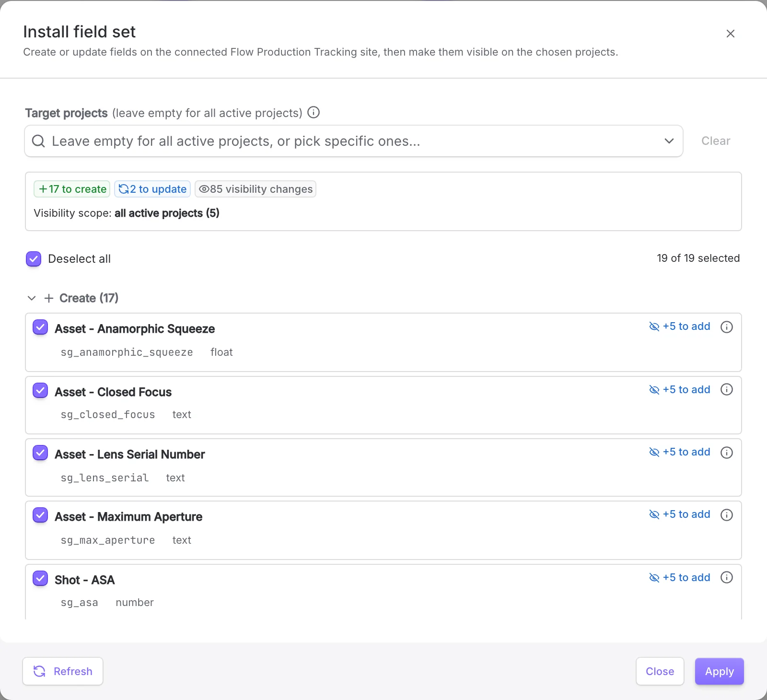Focus the target projects search field
Viewport: 767px width, 700px height.
(x=354, y=141)
